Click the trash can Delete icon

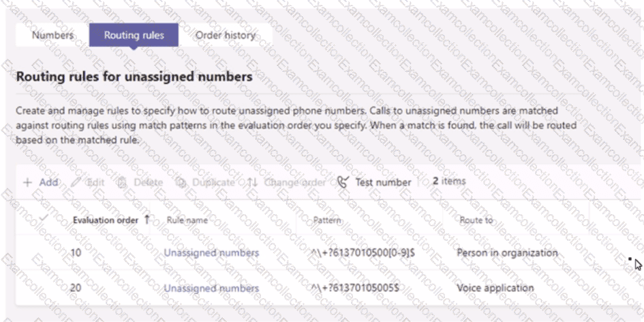[x=122, y=183]
